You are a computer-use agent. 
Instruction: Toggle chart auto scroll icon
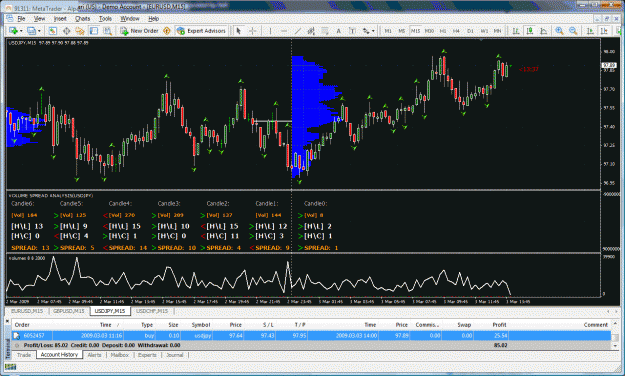click(x=590, y=31)
